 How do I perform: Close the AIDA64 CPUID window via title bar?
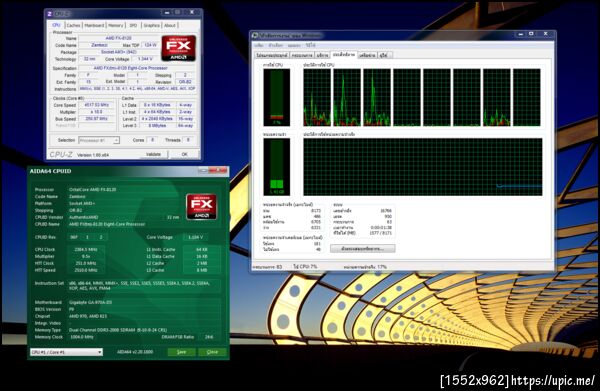click(219, 171)
